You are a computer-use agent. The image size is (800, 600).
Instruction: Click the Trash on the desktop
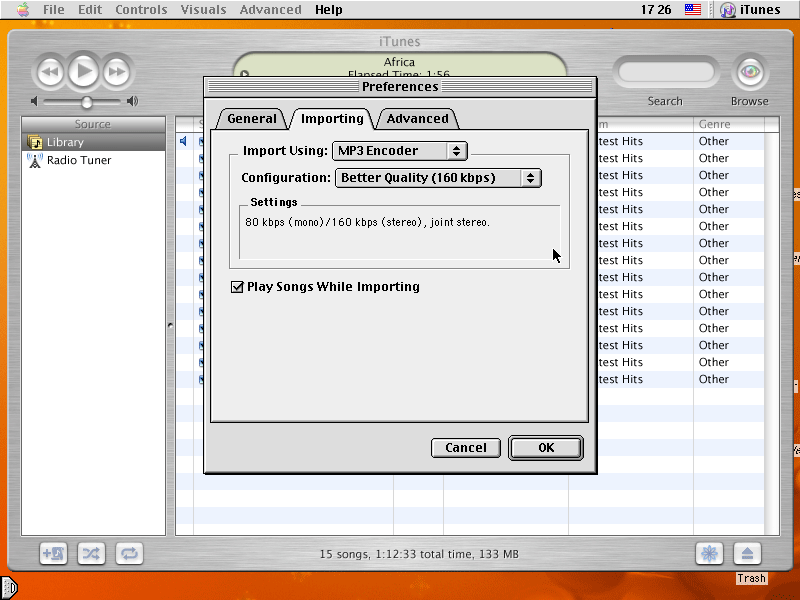coord(751,578)
